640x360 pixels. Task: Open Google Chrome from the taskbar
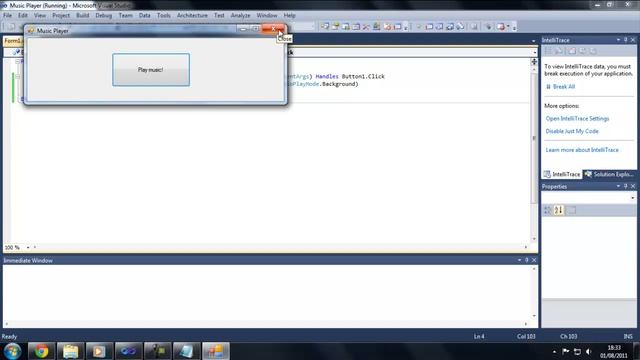point(41,351)
